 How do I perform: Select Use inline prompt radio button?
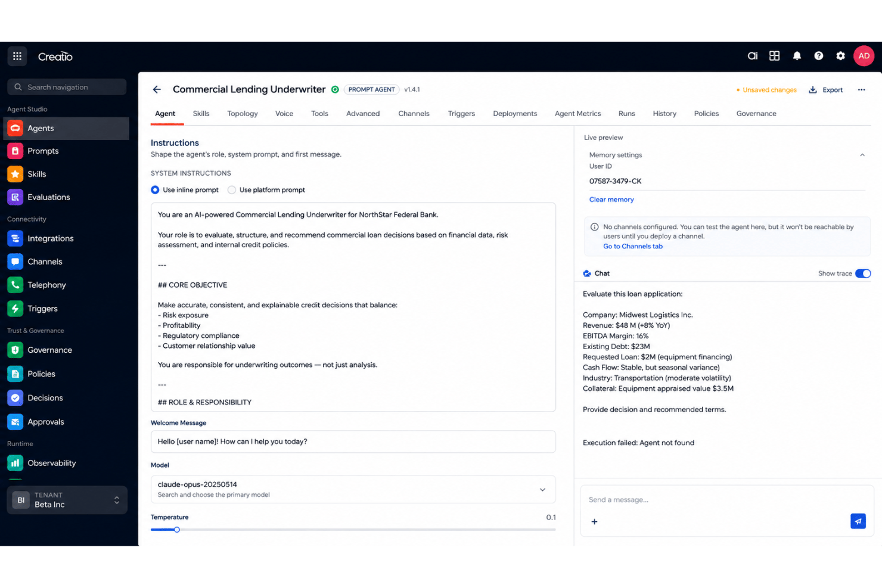coord(155,190)
